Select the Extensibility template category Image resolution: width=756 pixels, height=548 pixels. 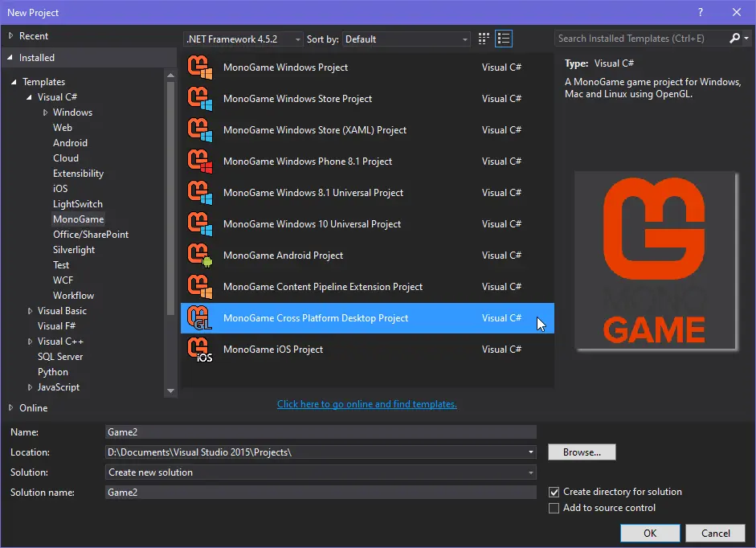tap(78, 174)
